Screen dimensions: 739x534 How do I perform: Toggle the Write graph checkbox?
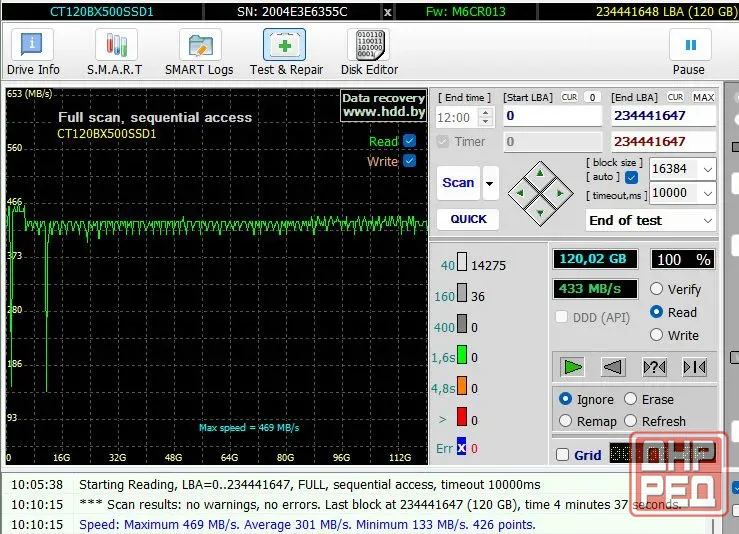point(410,161)
